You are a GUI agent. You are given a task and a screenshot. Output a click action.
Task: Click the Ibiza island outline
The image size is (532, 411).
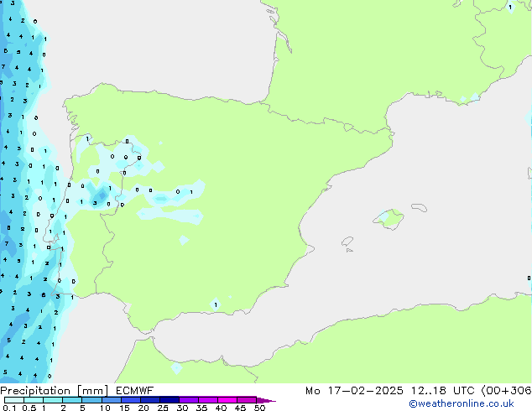pos(347,242)
